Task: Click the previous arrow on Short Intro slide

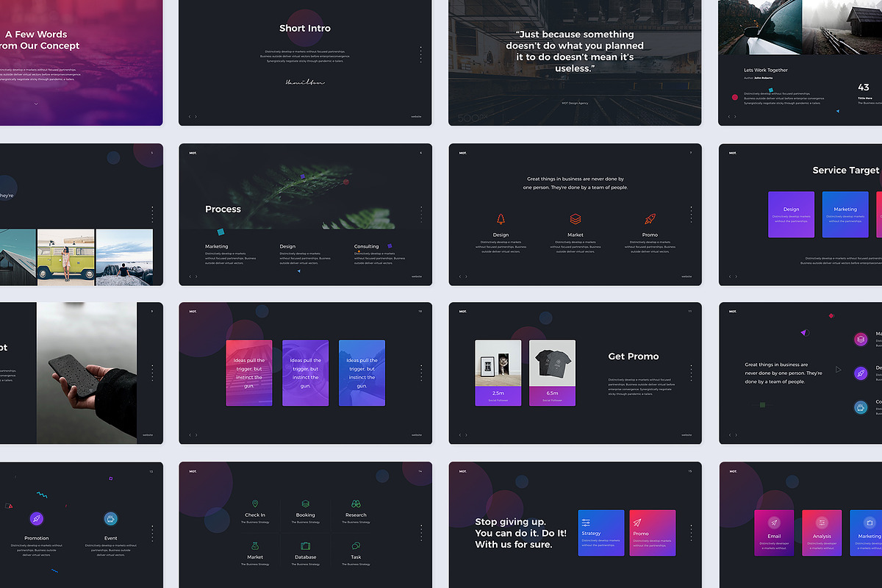Action: tap(190, 116)
